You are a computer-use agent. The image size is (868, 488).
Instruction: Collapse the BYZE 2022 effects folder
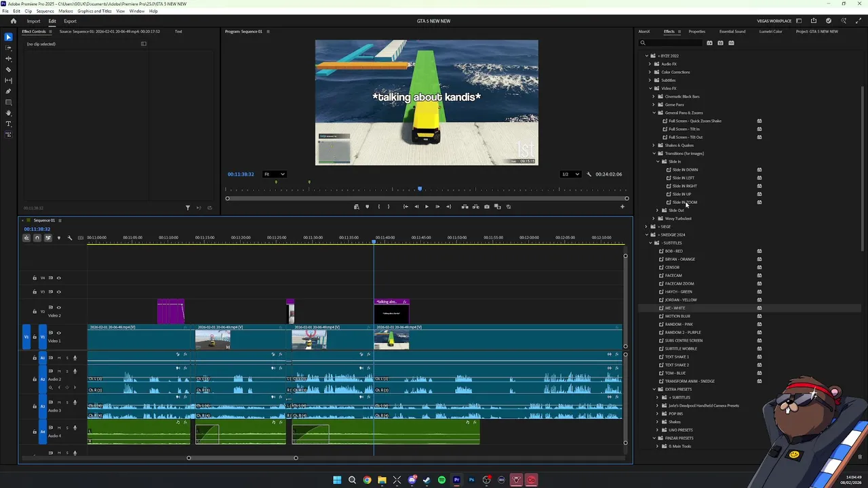(647, 56)
